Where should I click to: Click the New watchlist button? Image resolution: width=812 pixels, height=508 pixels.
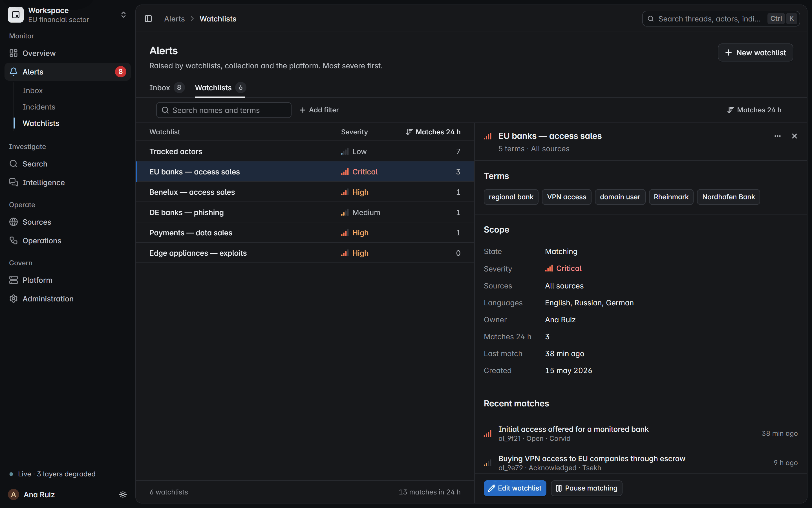click(x=755, y=52)
